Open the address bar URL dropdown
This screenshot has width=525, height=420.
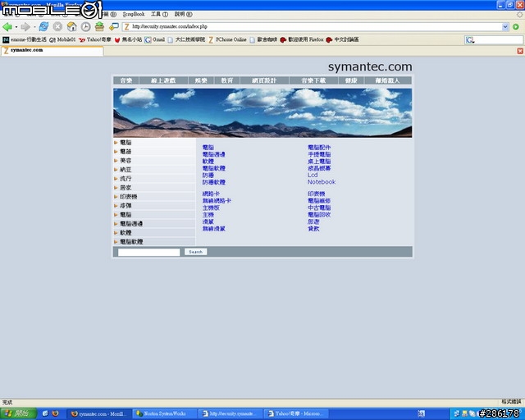[x=505, y=27]
